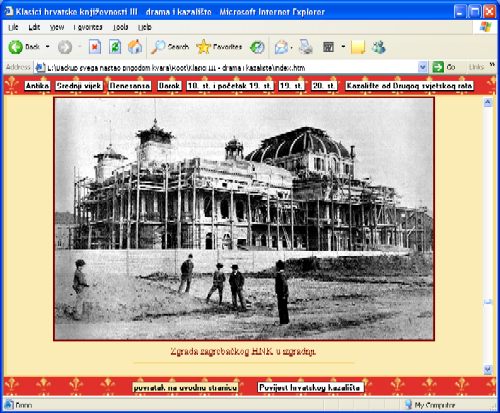Open the View menu
The image size is (500, 413).
click(57, 27)
